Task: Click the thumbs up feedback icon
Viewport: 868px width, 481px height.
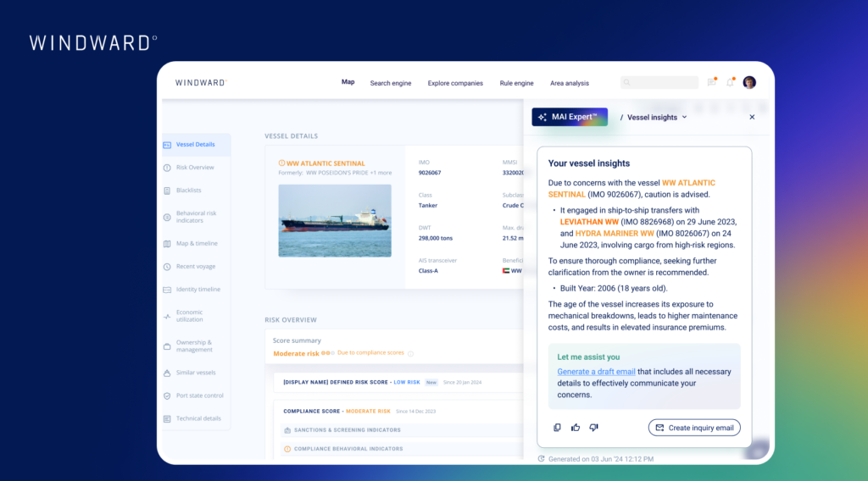Action: pyautogui.click(x=576, y=428)
